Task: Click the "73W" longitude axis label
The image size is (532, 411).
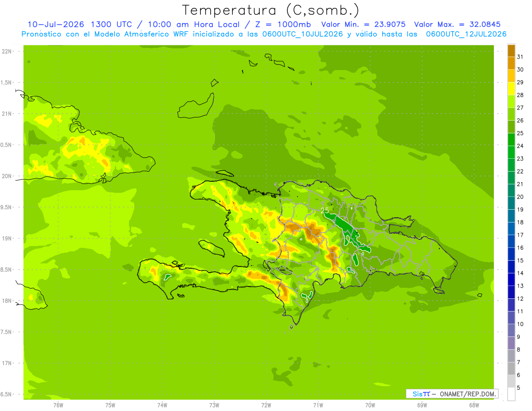Action: pos(214,405)
